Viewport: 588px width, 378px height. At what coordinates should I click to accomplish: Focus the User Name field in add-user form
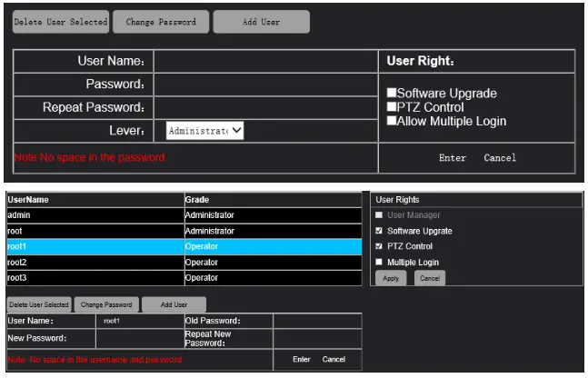pyautogui.click(x=265, y=61)
